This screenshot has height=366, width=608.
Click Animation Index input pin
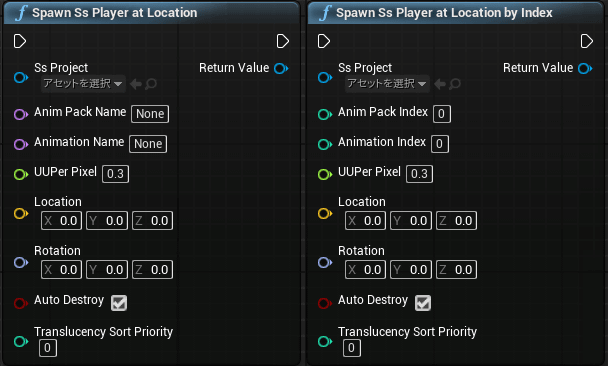pos(325,144)
